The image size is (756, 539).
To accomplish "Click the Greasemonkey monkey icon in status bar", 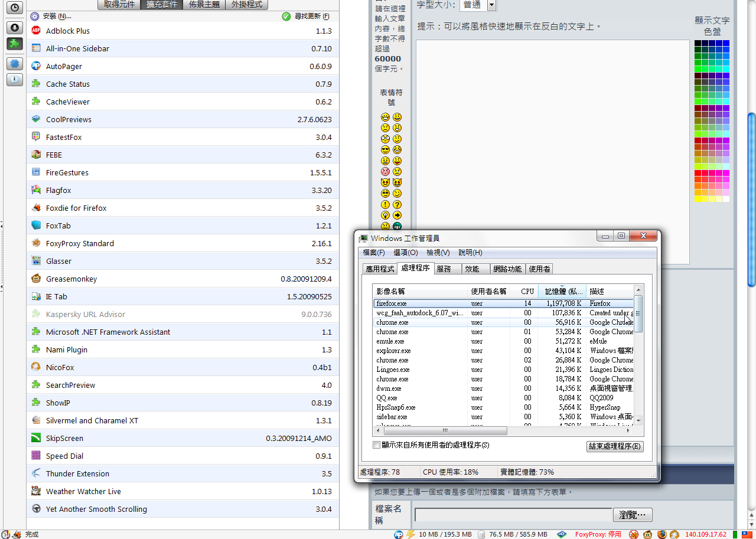I will coord(648,534).
